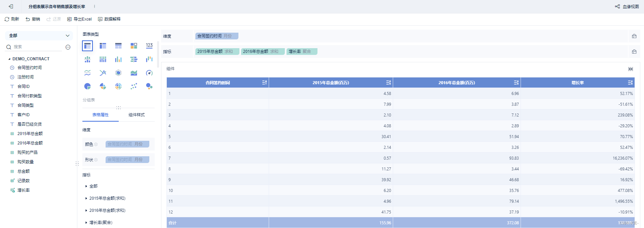This screenshot has height=228, width=644.
Task: Choose the scatter plot chart type
Action: [134, 86]
